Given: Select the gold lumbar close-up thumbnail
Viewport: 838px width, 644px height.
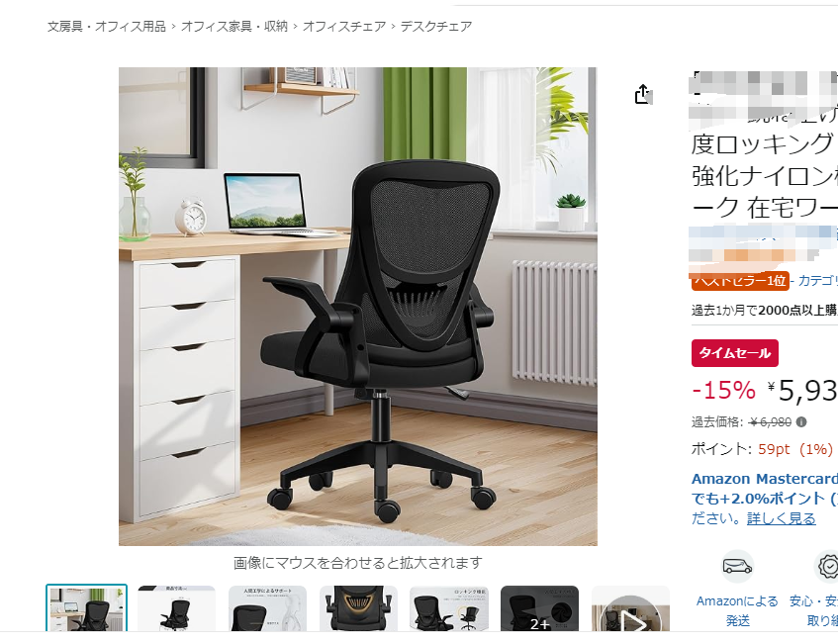Looking at the screenshot, I should click(358, 608).
